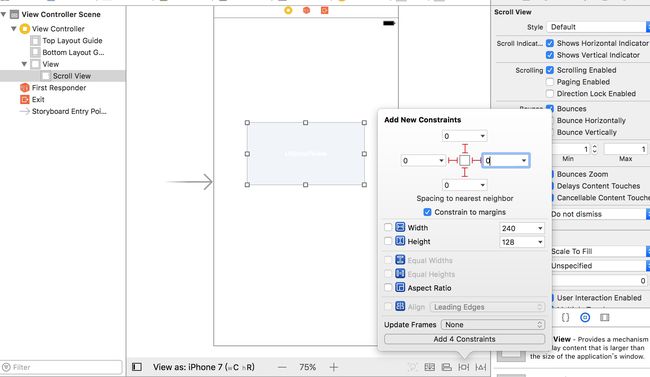Enable Direction Lock Enabled checkbox

pyautogui.click(x=550, y=94)
